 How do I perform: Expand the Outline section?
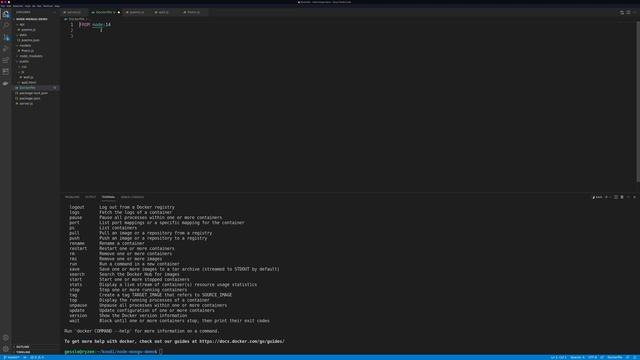click(x=22, y=347)
